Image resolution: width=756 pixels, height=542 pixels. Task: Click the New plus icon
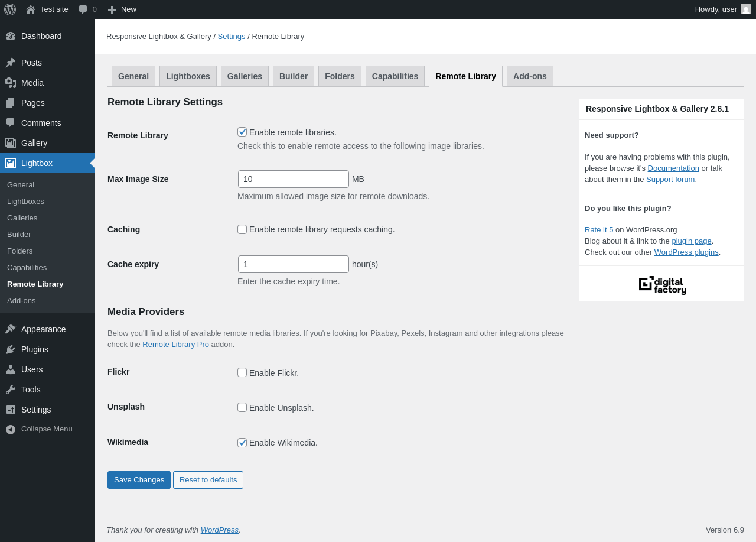click(x=112, y=9)
